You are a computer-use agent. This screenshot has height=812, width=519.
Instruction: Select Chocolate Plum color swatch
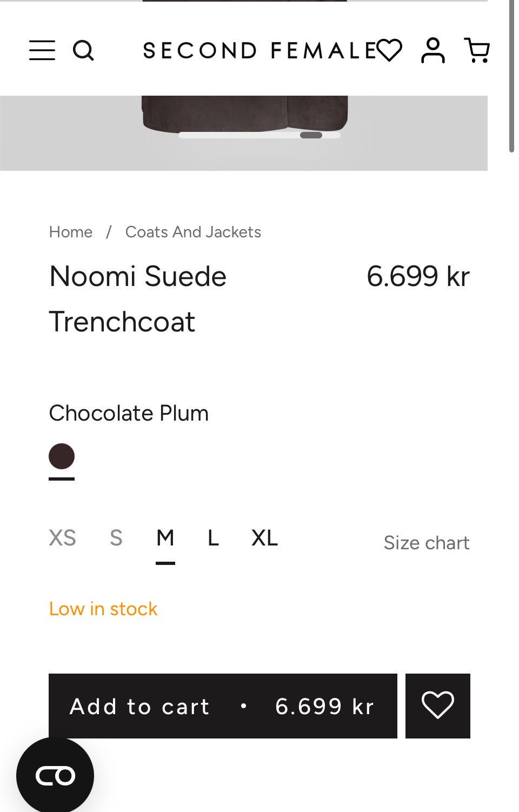click(x=62, y=456)
